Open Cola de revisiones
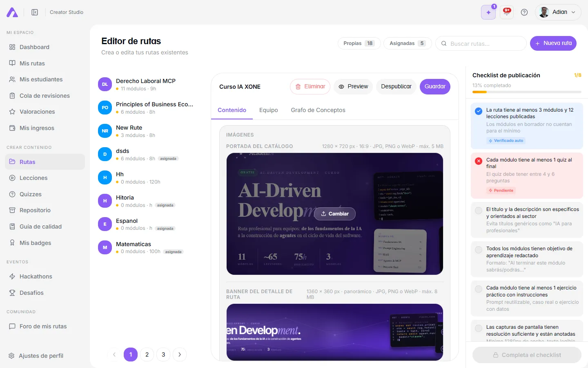This screenshot has width=588, height=368. [x=45, y=96]
